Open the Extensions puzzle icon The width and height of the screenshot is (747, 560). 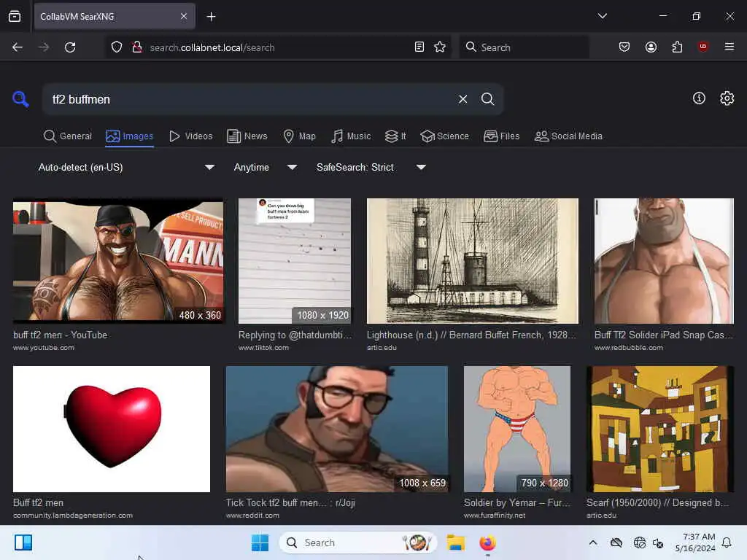tap(677, 47)
